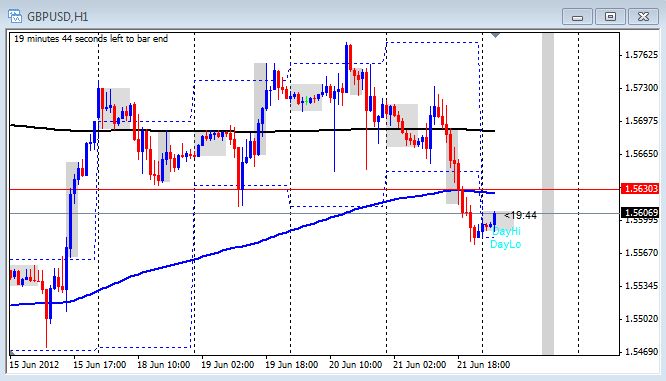Click the 21 Jun 02:00 time label
The height and width of the screenshot is (381, 666).
click(x=420, y=365)
